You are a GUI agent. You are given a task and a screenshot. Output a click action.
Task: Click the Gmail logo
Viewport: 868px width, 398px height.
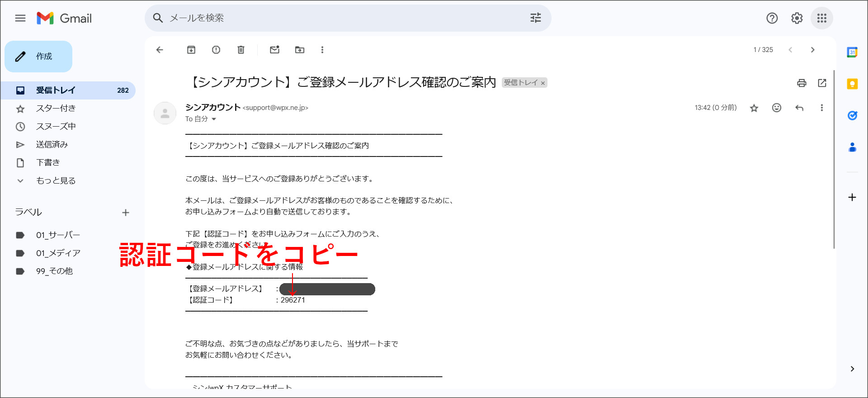click(64, 18)
